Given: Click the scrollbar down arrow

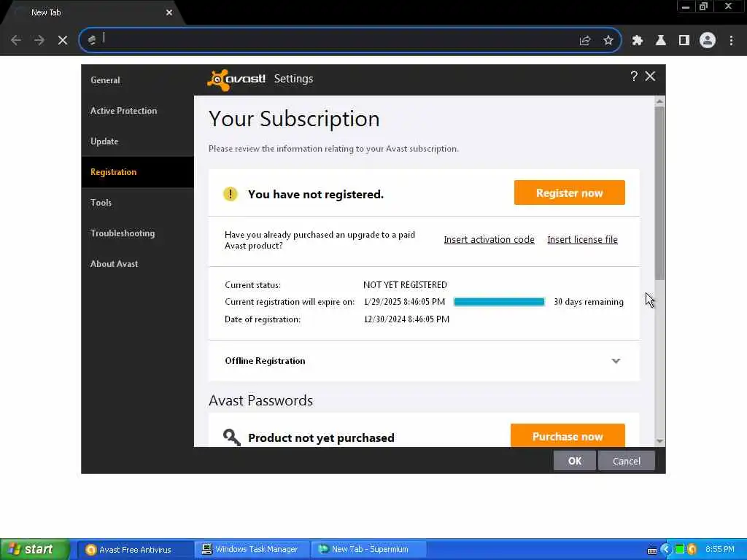Looking at the screenshot, I should click(x=659, y=441).
